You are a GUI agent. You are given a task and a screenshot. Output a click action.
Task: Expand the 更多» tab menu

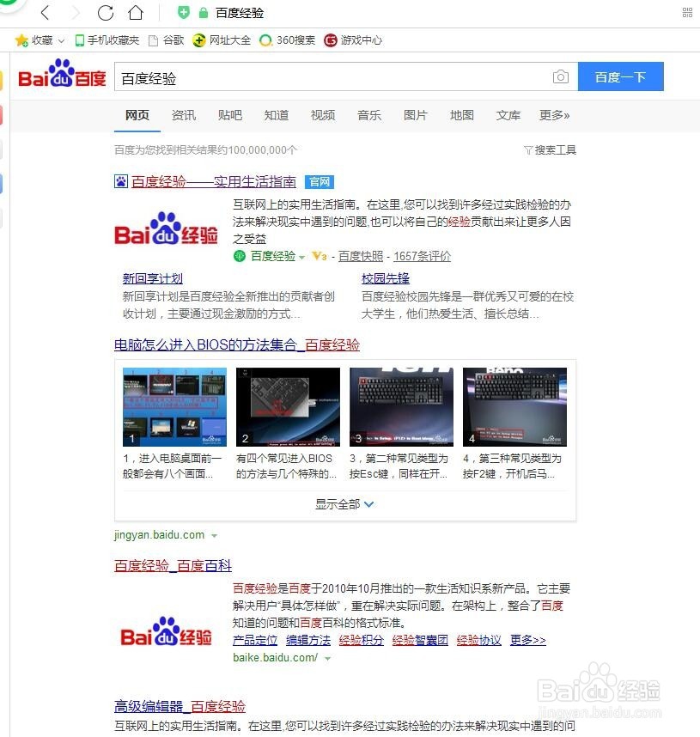pyautogui.click(x=554, y=115)
